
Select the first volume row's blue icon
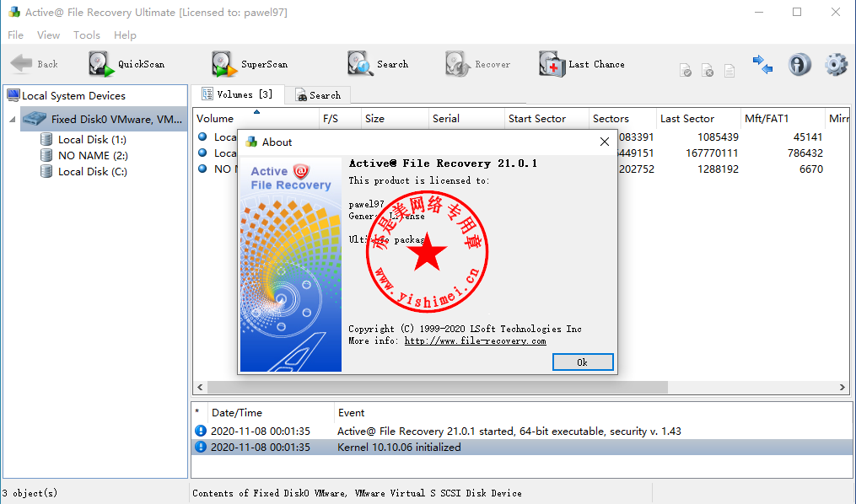click(202, 137)
